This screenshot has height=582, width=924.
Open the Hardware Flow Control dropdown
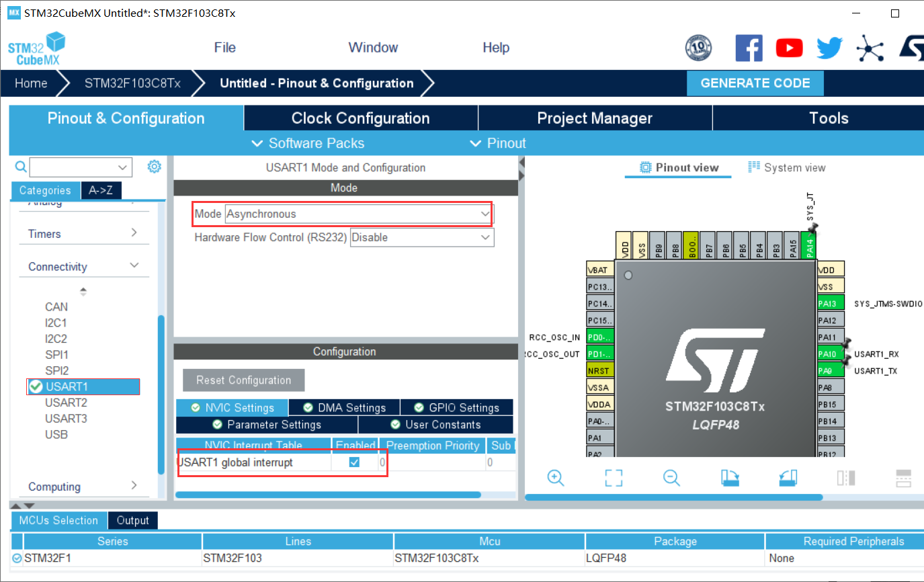(x=422, y=237)
